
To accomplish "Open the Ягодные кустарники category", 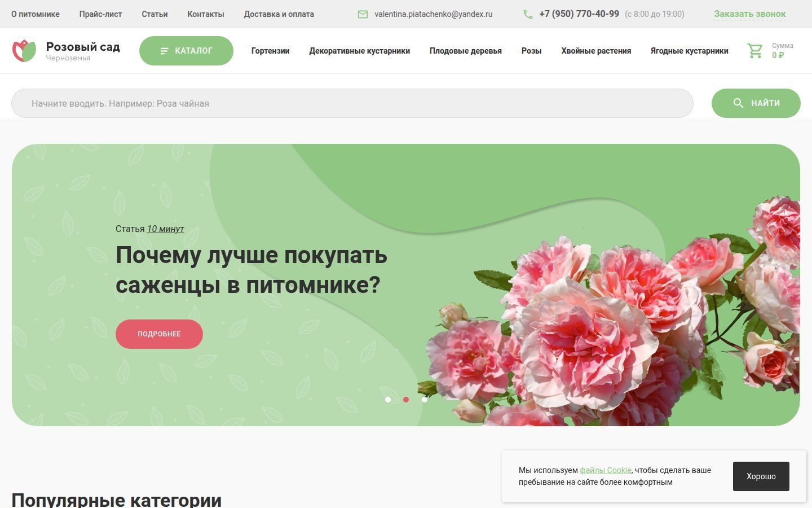I will (x=690, y=51).
